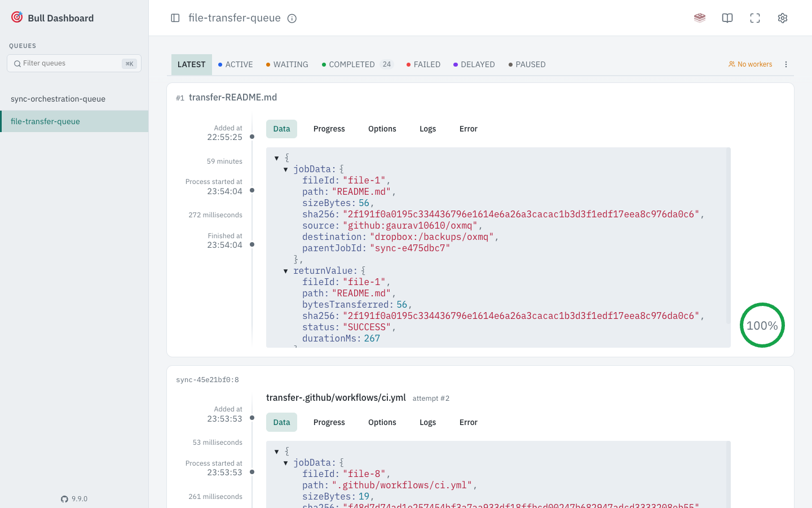Viewport: 812px width, 508px height.
Task: Click the No workers status indicator
Action: point(750,64)
